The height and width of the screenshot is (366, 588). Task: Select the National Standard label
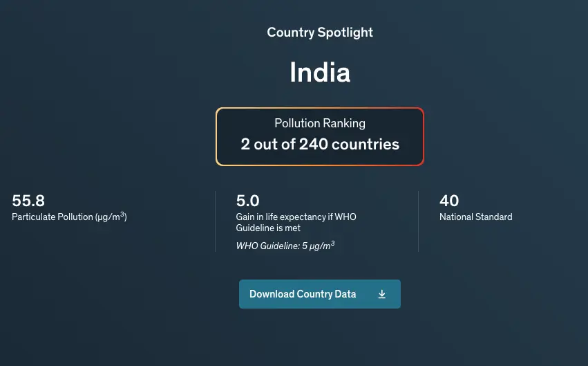[x=476, y=217]
